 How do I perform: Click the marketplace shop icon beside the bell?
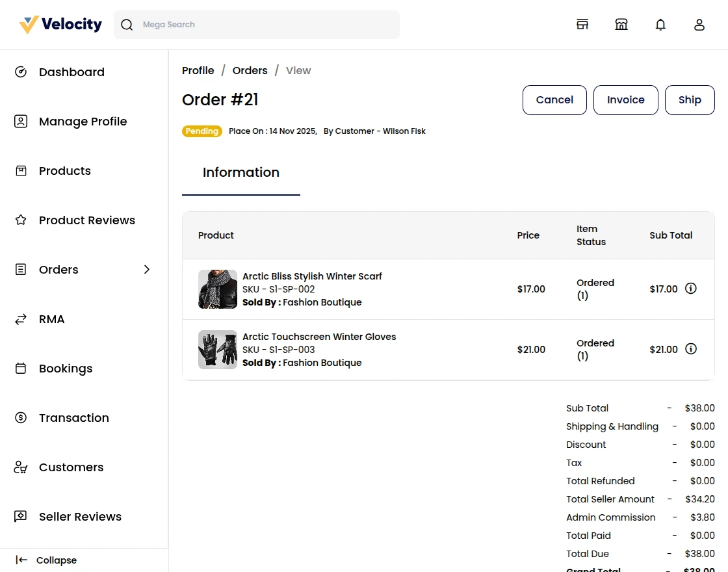click(x=621, y=25)
